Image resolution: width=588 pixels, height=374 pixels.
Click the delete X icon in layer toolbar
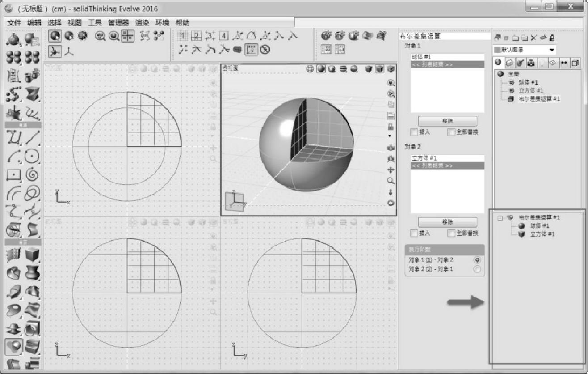pyautogui.click(x=533, y=38)
